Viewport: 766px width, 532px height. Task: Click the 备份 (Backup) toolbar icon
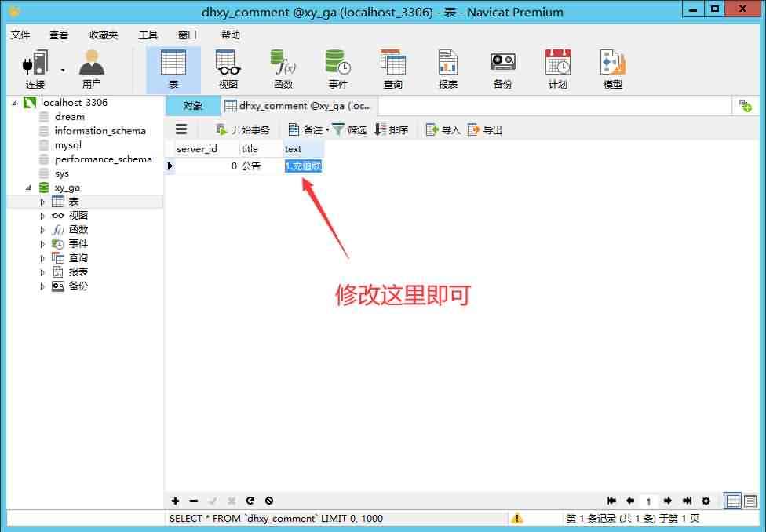click(502, 69)
